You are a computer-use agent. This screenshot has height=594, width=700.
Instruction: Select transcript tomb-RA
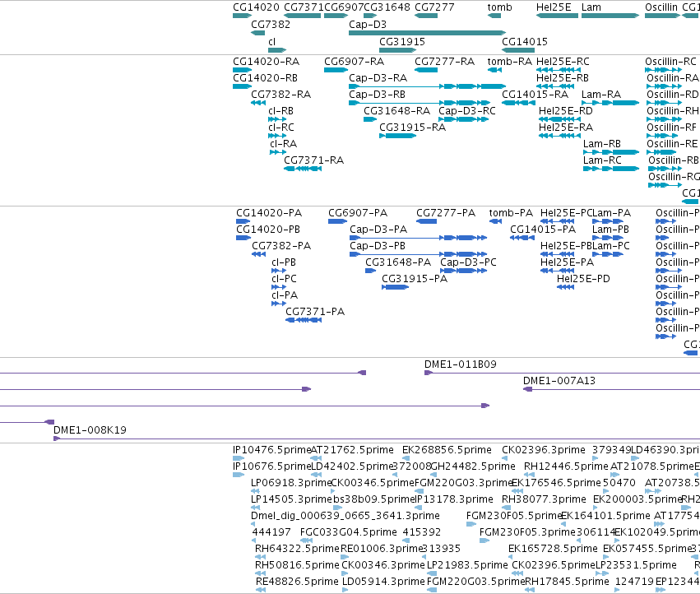pyautogui.click(x=494, y=70)
